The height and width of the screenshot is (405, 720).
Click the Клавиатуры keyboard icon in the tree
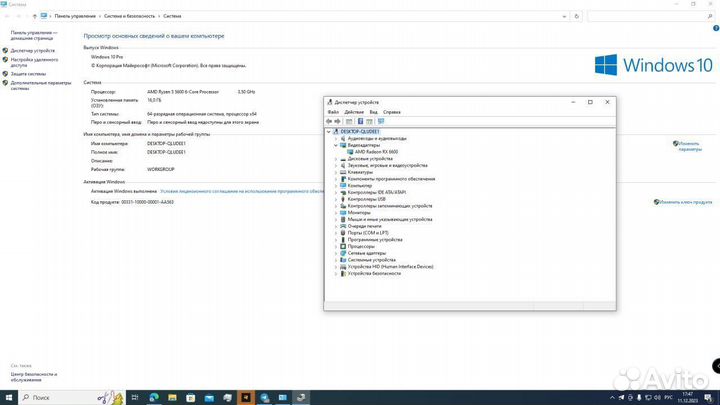tap(343, 172)
